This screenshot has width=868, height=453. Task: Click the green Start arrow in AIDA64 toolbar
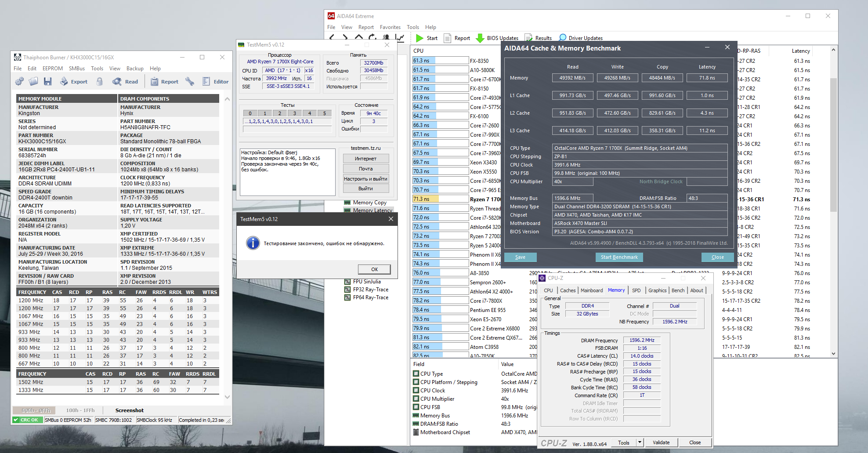coord(420,38)
